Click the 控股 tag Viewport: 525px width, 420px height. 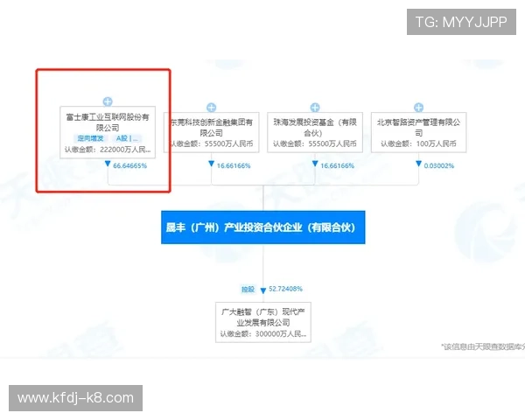point(248,289)
